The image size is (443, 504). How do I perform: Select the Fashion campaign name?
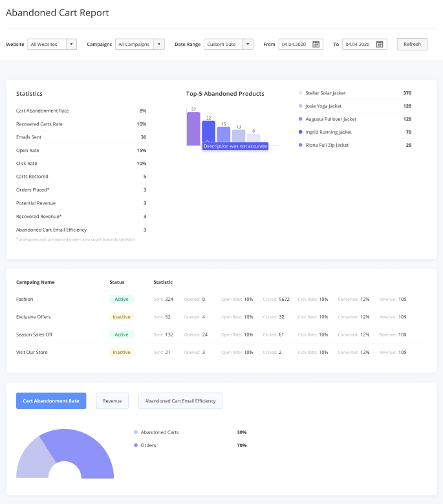(x=25, y=299)
